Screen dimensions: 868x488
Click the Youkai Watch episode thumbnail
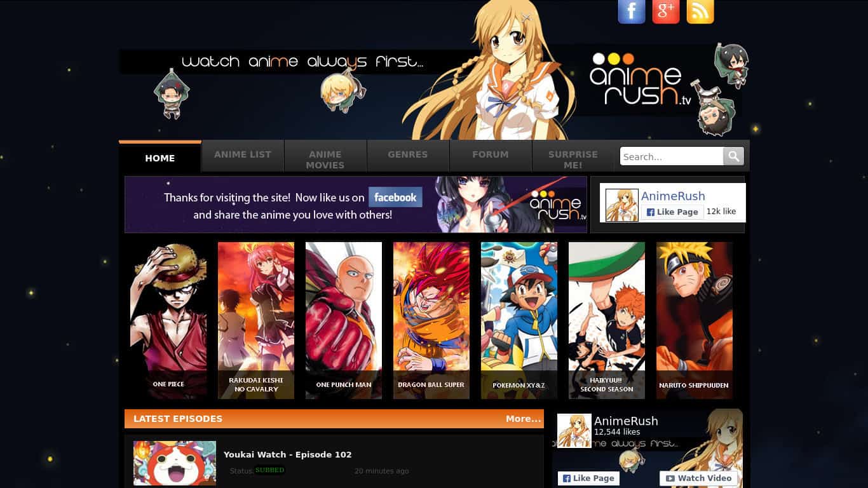[x=175, y=463]
